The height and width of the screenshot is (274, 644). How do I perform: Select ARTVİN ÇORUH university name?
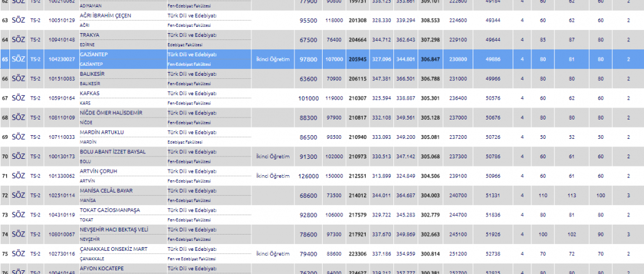point(98,171)
